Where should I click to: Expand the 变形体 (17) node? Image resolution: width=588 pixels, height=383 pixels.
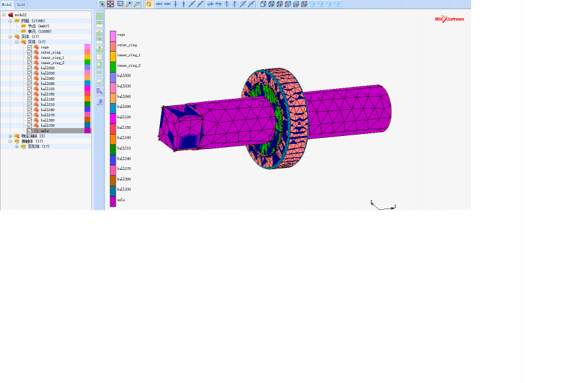pyautogui.click(x=17, y=146)
